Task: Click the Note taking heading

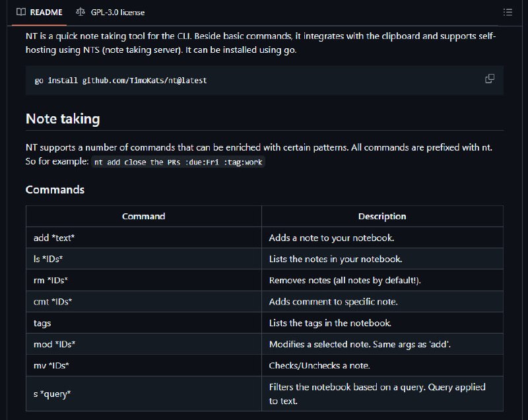Action: [63, 119]
